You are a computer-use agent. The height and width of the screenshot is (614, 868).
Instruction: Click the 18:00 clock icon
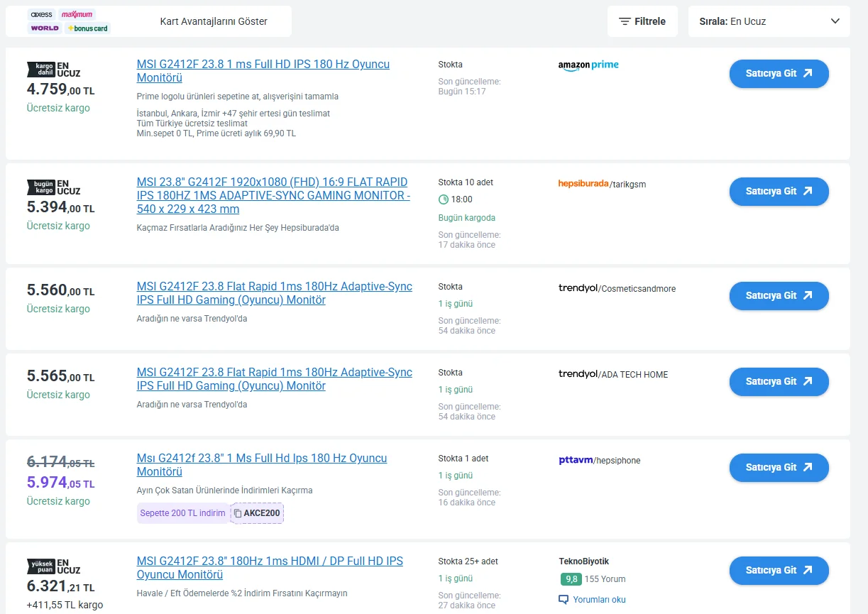444,199
